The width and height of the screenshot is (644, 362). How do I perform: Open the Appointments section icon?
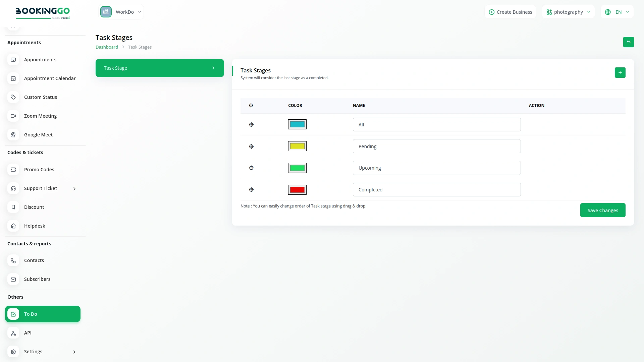point(13,60)
